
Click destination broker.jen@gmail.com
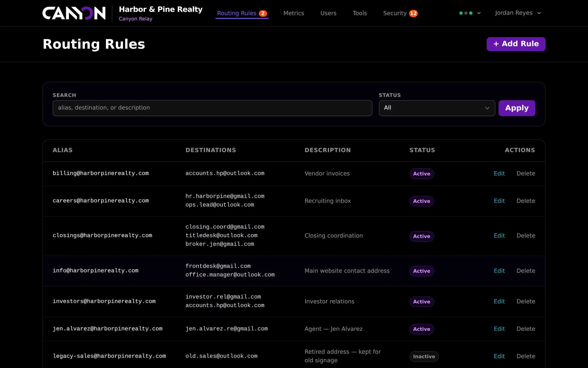pyautogui.click(x=220, y=244)
